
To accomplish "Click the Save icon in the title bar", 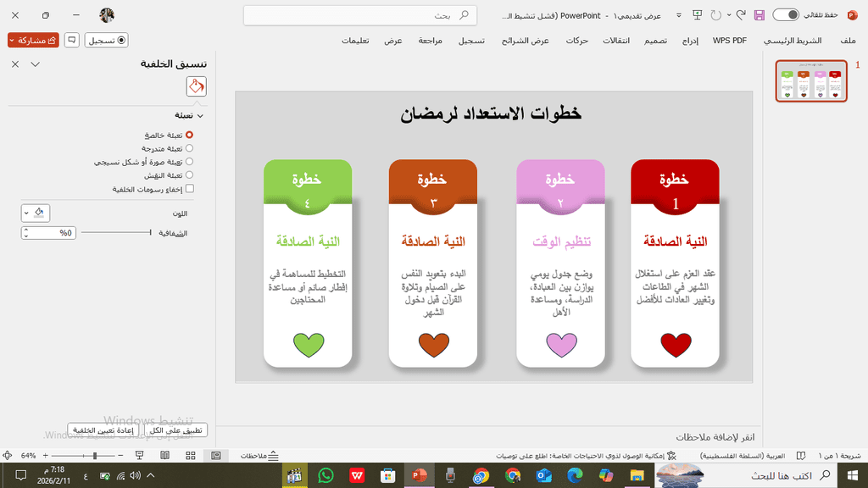I will click(759, 15).
